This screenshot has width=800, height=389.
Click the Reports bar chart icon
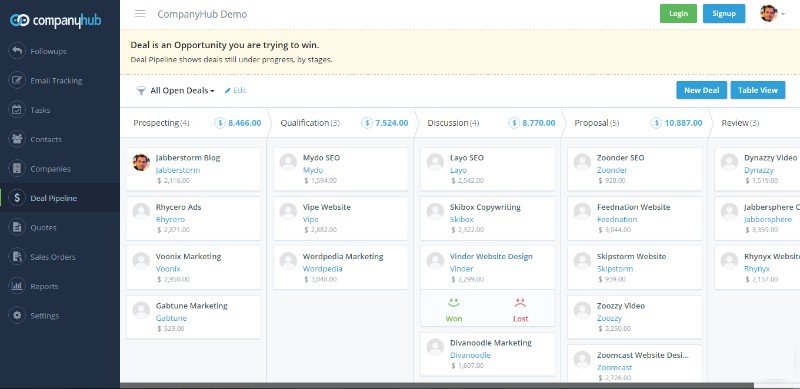tap(17, 286)
